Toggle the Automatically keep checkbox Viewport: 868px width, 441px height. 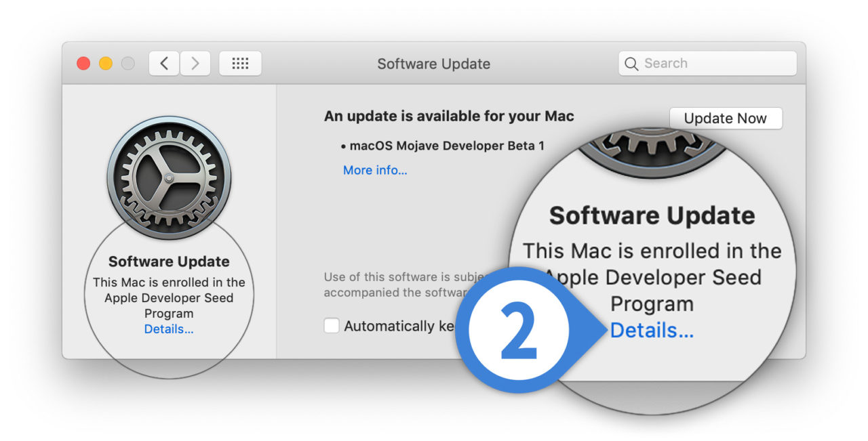pyautogui.click(x=332, y=326)
